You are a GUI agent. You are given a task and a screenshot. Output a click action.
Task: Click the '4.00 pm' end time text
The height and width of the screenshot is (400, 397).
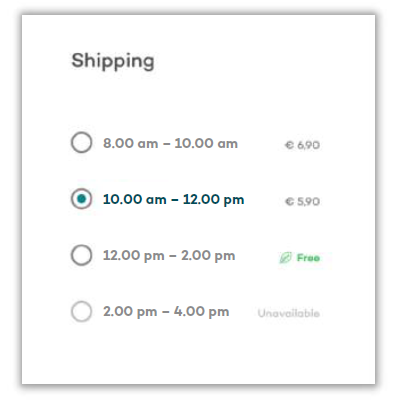pos(201,312)
